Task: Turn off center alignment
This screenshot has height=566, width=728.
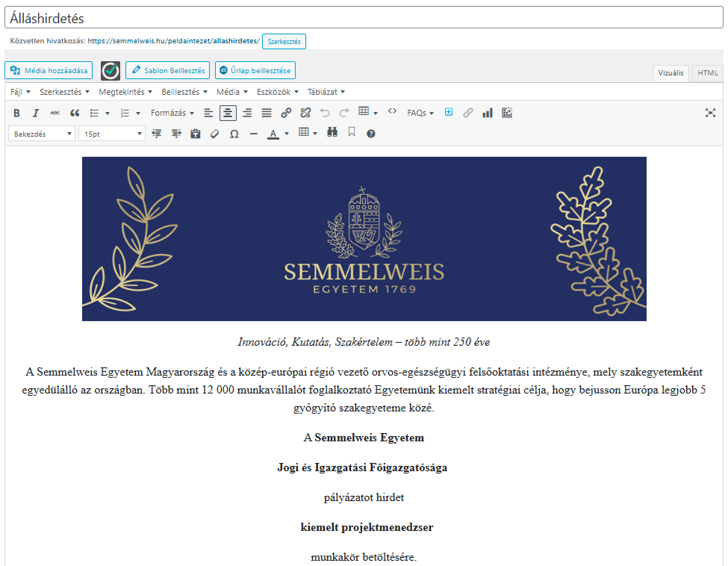Action: [228, 113]
